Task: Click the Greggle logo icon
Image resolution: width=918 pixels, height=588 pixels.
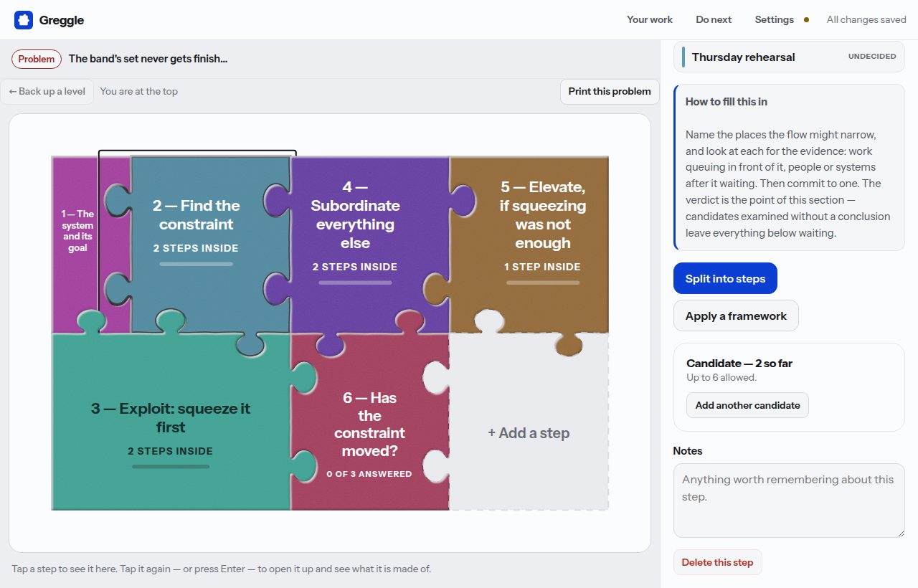Action: tap(24, 20)
